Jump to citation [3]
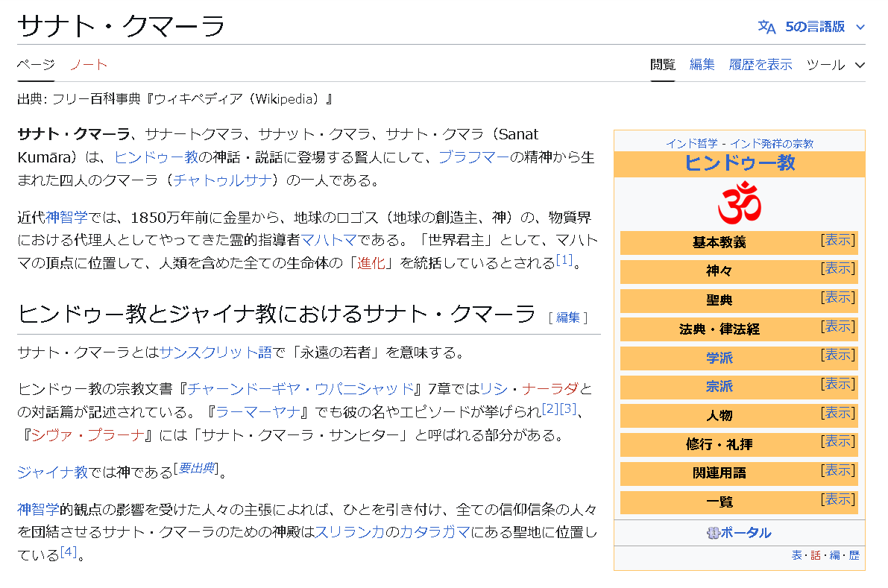888x588 pixels. 568,408
